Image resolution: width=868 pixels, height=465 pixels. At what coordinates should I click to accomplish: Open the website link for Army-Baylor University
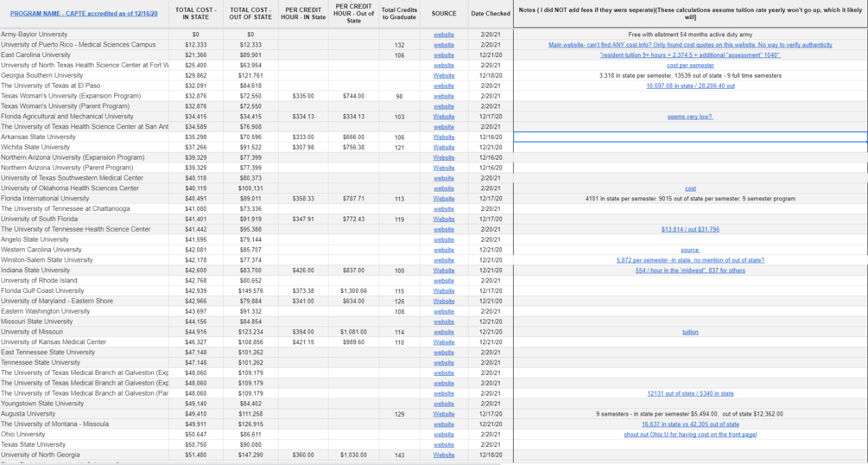click(443, 35)
